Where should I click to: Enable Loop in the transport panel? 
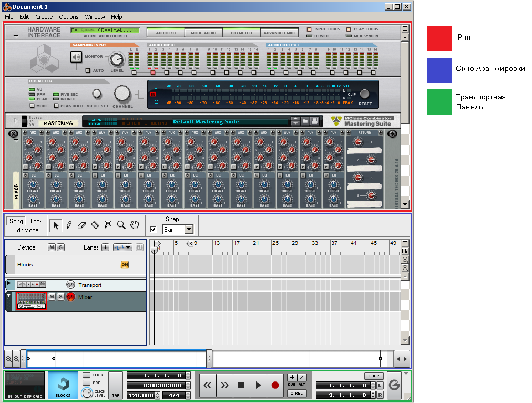tap(374, 376)
